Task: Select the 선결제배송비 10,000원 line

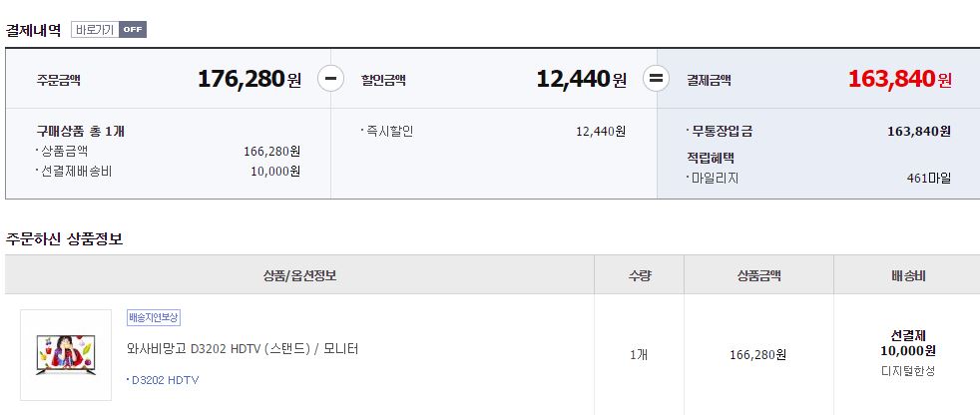Action: [x=168, y=172]
